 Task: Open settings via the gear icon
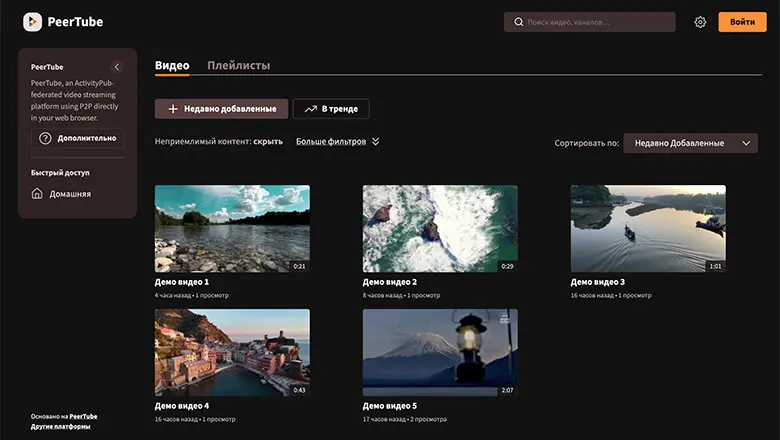(x=700, y=22)
